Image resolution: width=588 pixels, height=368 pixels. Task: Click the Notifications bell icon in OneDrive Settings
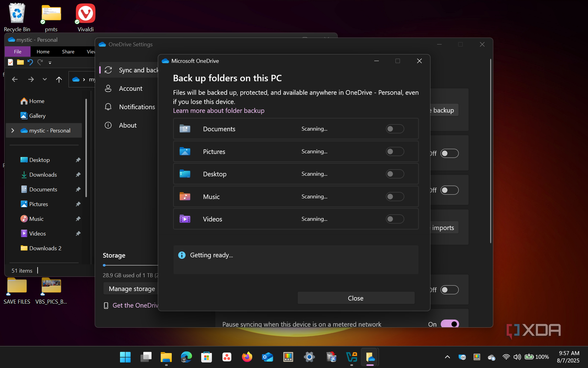click(x=108, y=107)
